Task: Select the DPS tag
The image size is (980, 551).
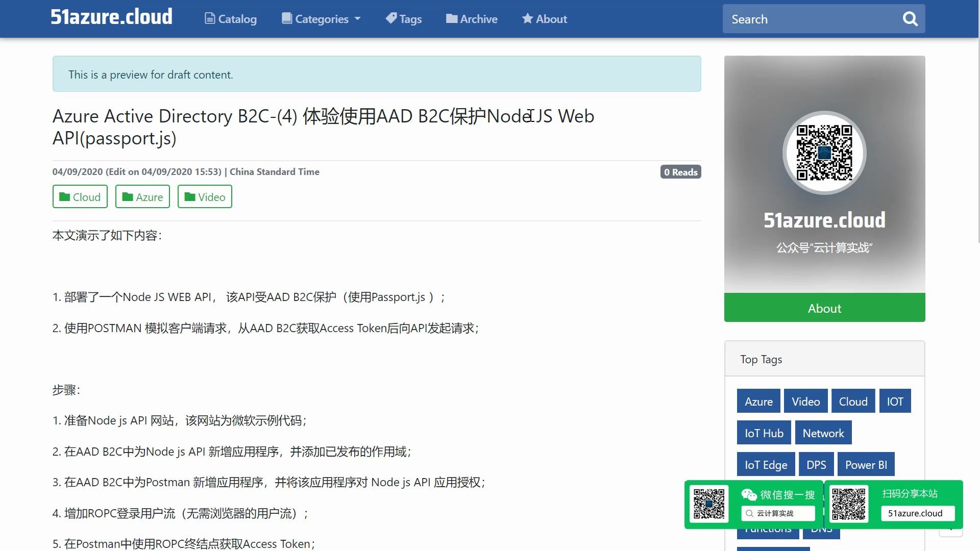Action: [816, 464]
